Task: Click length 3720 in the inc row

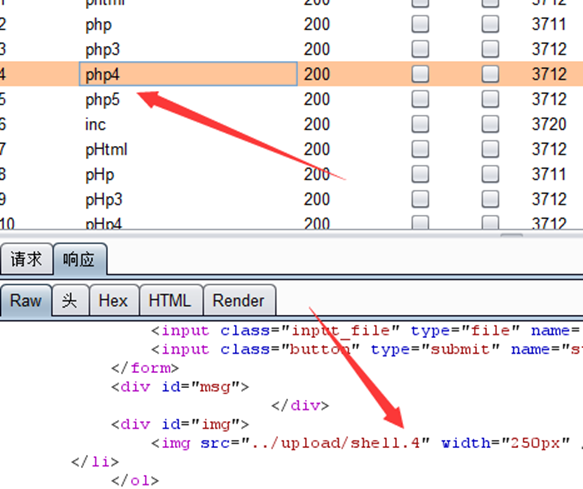Action: coord(549,124)
